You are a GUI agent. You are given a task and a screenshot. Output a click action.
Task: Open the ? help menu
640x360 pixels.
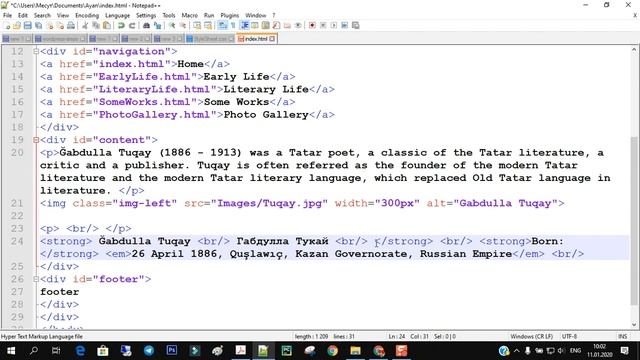click(273, 16)
